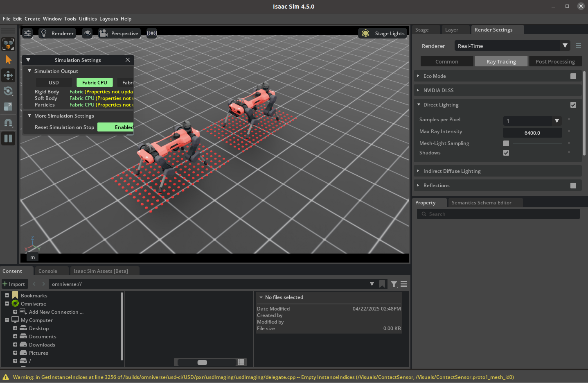
Task: Open the content path history dropdown
Action: [372, 284]
